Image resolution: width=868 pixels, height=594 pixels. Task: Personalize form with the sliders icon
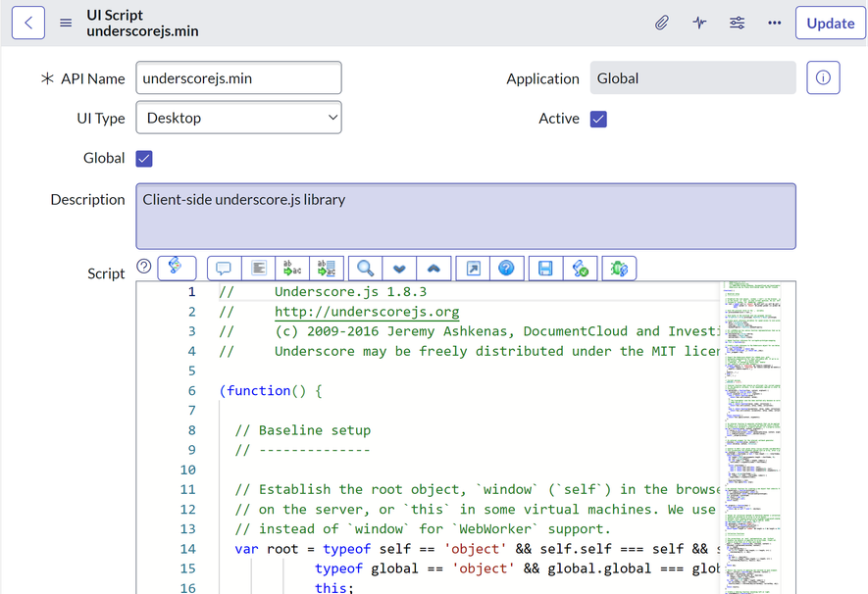coord(737,23)
